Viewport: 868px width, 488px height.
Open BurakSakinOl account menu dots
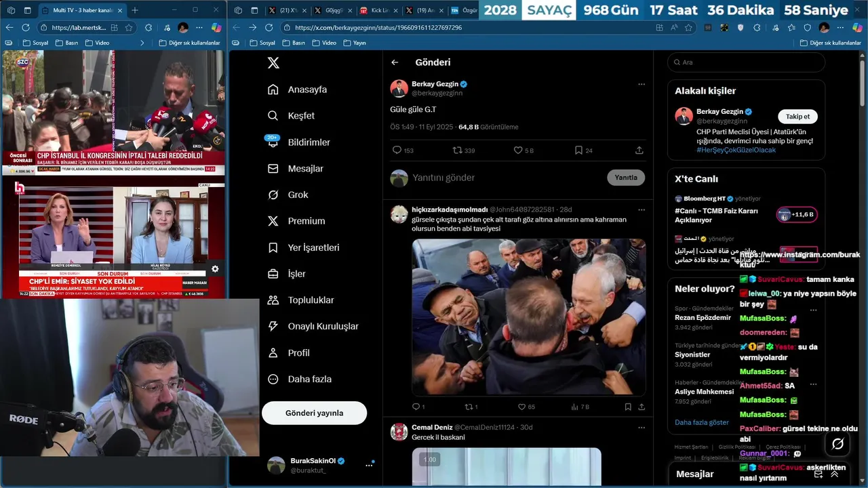tap(369, 465)
